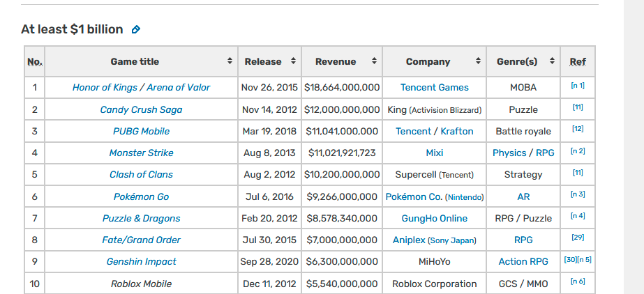The height and width of the screenshot is (294, 644).
Task: Open RPG genre link in Fate/Grand Order row
Action: 523,240
